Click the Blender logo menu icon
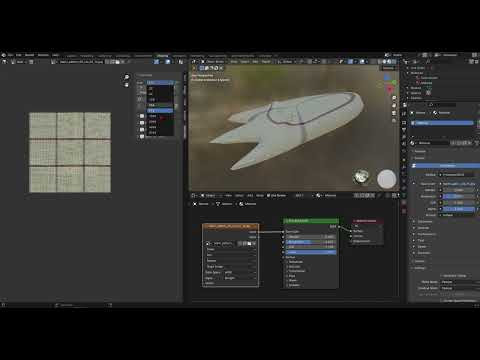480x360 pixels. click(x=4, y=55)
